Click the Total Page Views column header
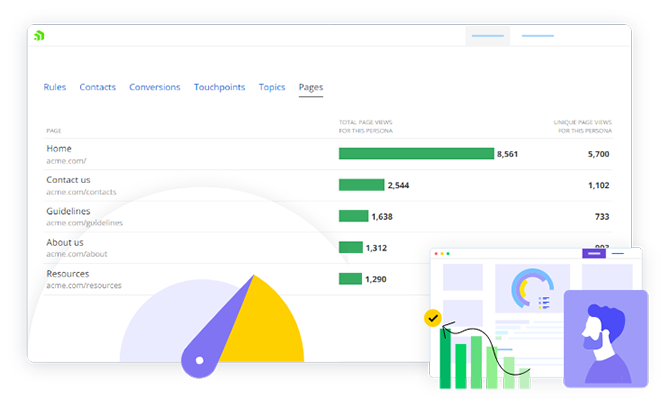The width and height of the screenshot is (670, 408). point(365,127)
